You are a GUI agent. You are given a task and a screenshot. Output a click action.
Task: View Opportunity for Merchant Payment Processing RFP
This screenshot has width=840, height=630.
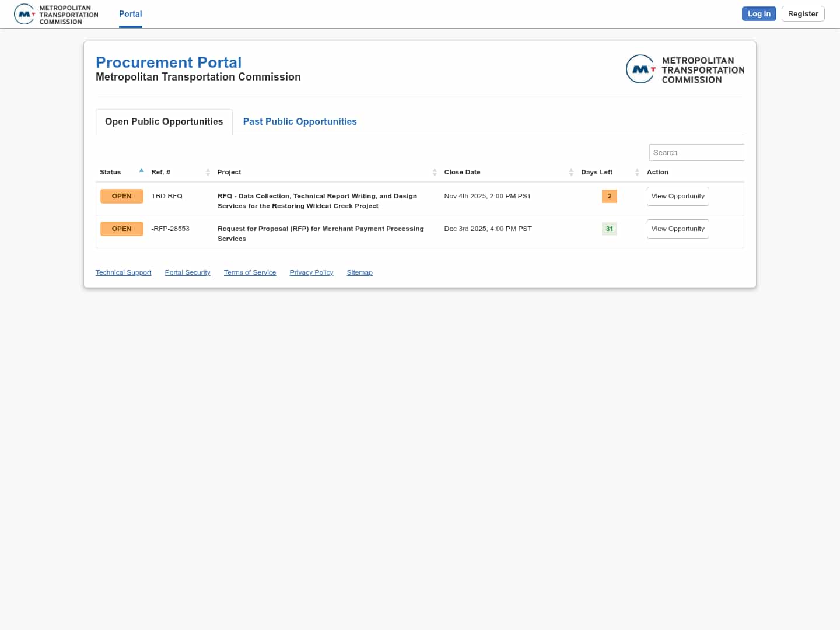pos(677,229)
